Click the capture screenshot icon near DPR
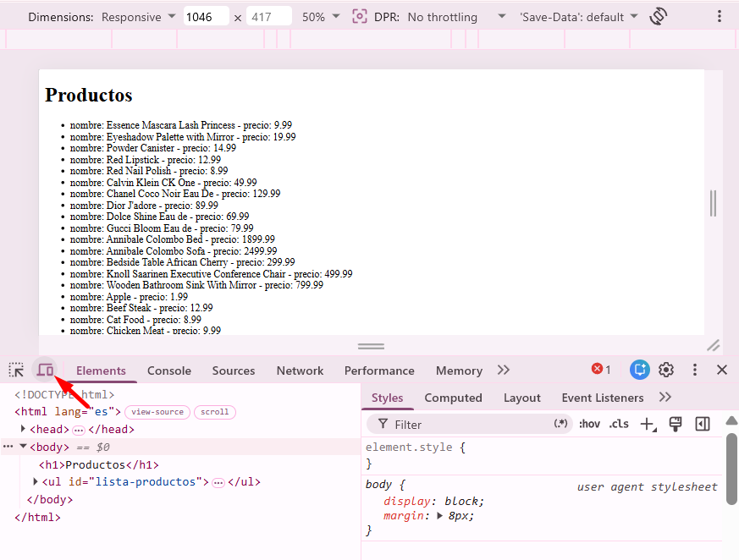The width and height of the screenshot is (739, 560). [x=359, y=16]
